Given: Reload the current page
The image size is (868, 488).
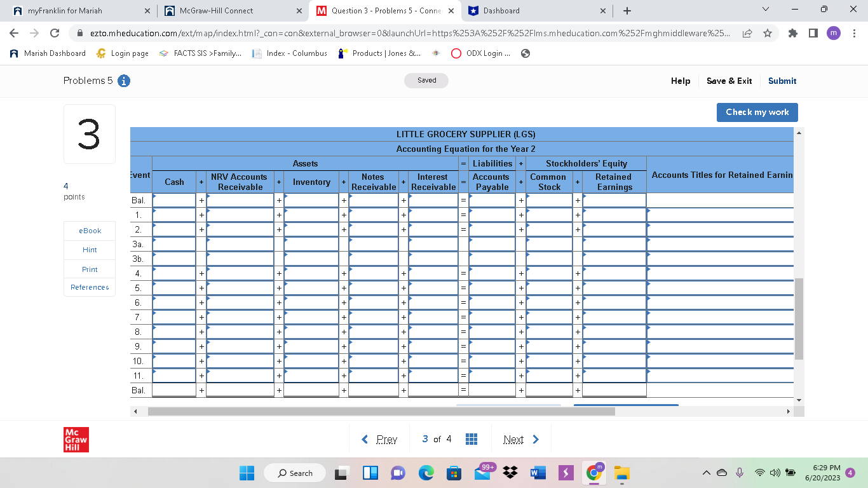Looking at the screenshot, I should point(55,33).
